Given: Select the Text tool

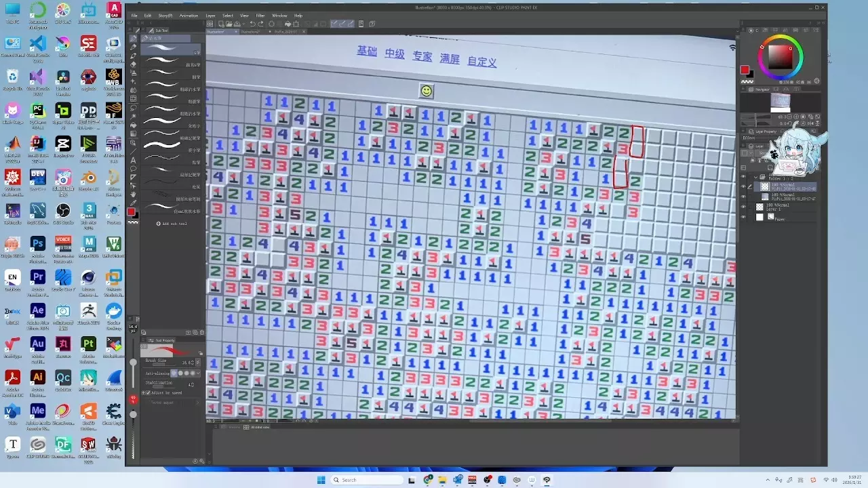Looking at the screenshot, I should point(133,160).
